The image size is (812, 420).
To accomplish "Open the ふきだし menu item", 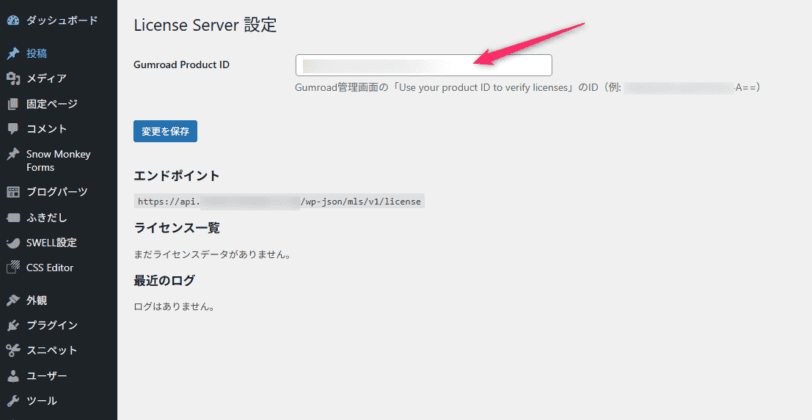I will [x=46, y=217].
